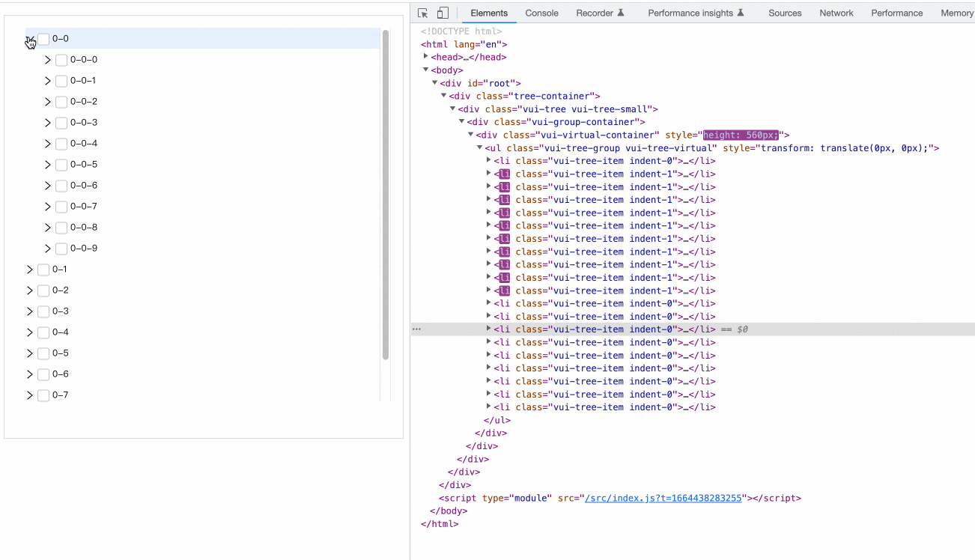Click the vui-tree vui-tree-small div line
This screenshot has width=975, height=560.
click(x=558, y=109)
